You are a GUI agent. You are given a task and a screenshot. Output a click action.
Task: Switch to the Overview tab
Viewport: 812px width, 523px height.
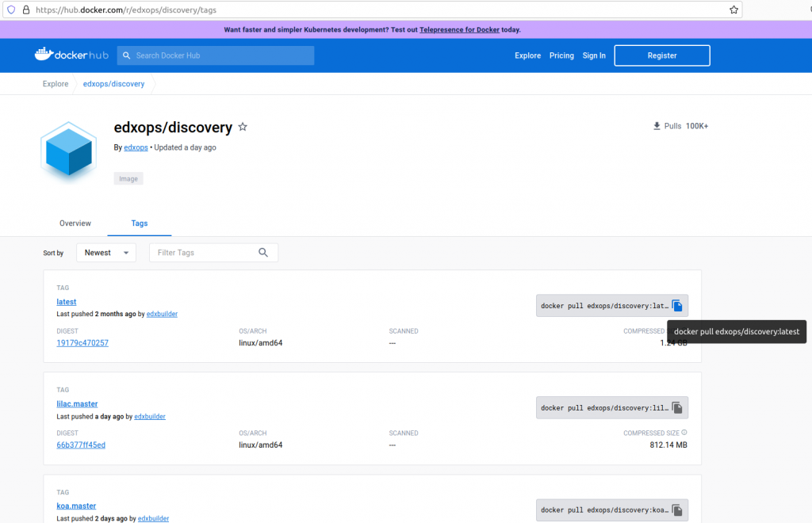click(x=75, y=223)
